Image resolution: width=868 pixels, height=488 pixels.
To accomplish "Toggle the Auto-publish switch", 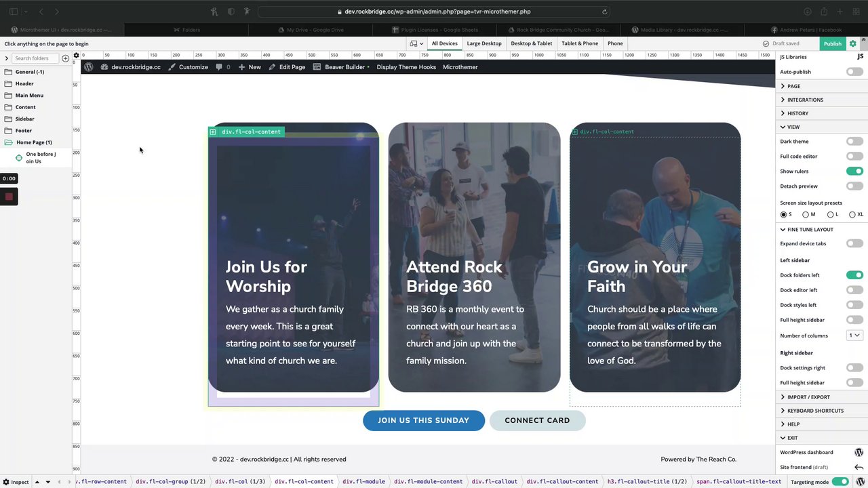I will tap(854, 72).
